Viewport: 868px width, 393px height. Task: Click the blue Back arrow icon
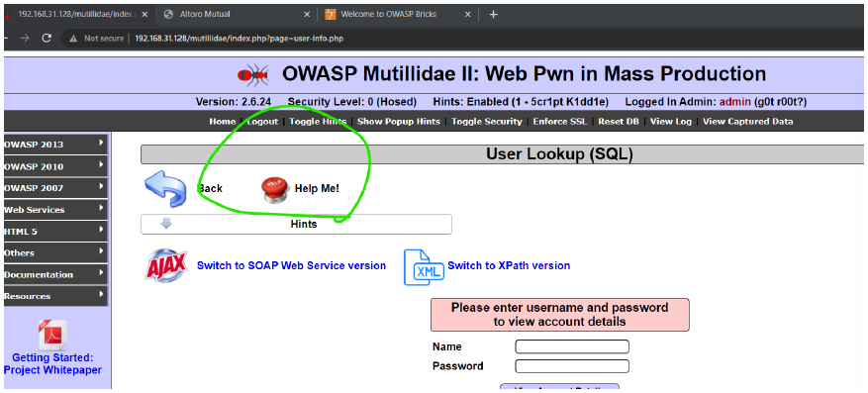pyautogui.click(x=165, y=188)
